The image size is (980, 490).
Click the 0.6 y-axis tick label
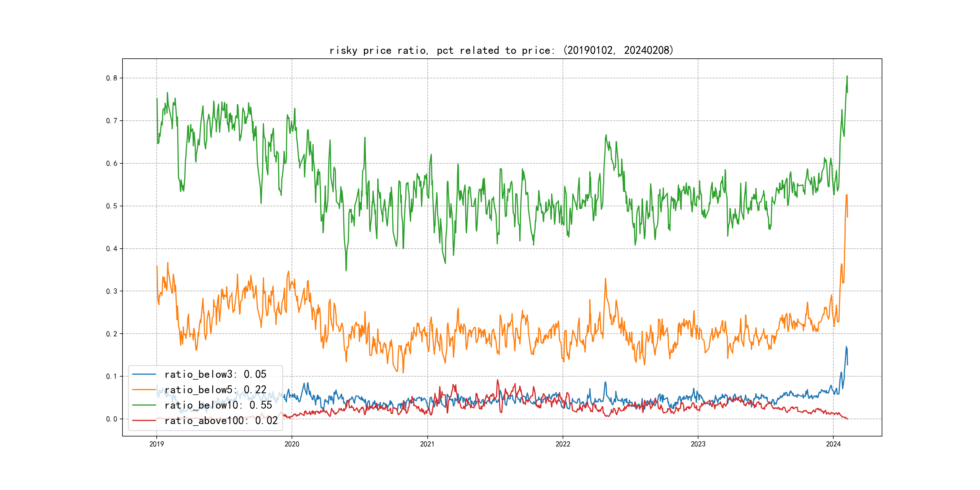[x=112, y=163]
